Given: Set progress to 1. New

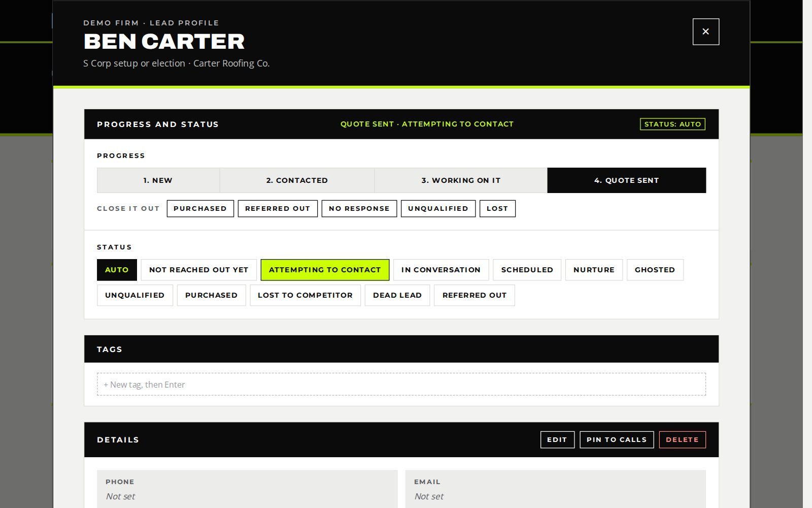Looking at the screenshot, I should [158, 180].
